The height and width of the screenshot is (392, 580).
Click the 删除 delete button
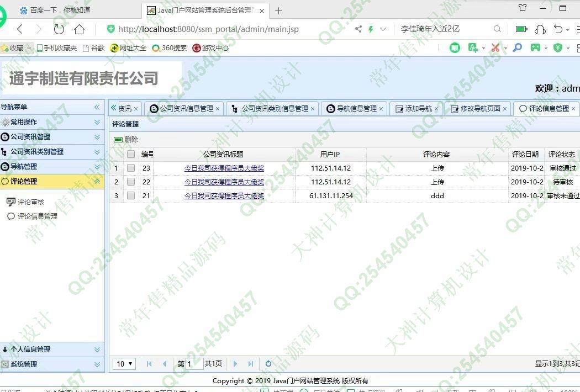tap(126, 140)
